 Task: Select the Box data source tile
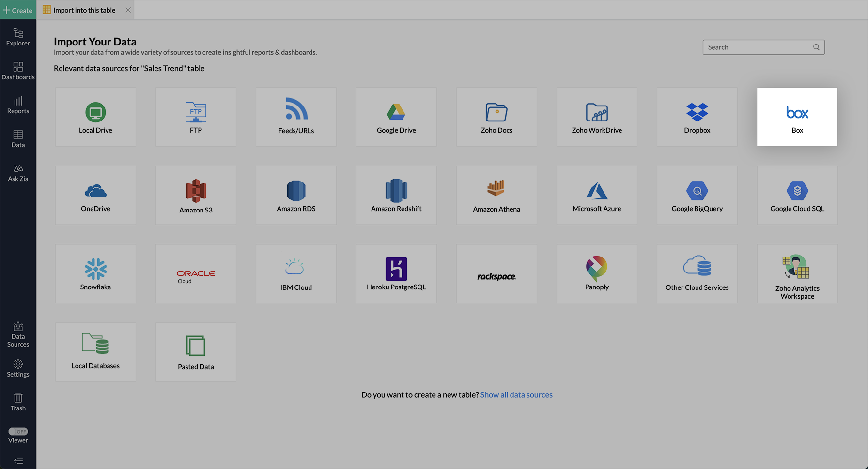coord(797,117)
